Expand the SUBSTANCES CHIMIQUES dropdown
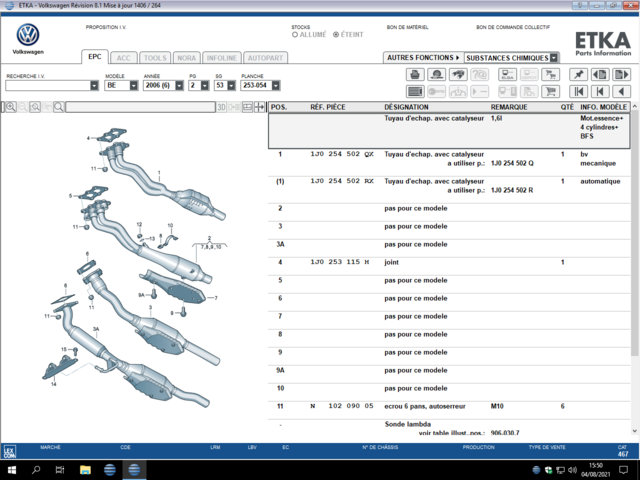This screenshot has width=640, height=480. click(554, 58)
